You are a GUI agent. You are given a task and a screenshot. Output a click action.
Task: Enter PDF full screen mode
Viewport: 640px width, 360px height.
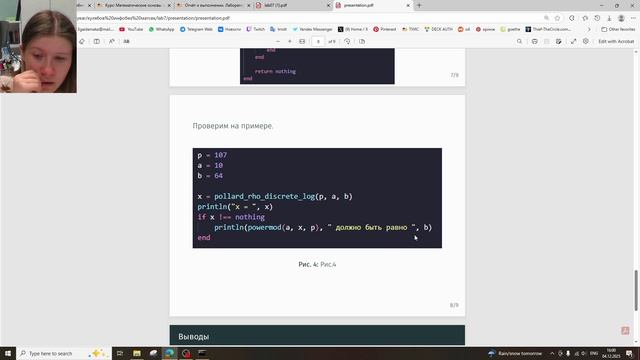[x=573, y=41]
